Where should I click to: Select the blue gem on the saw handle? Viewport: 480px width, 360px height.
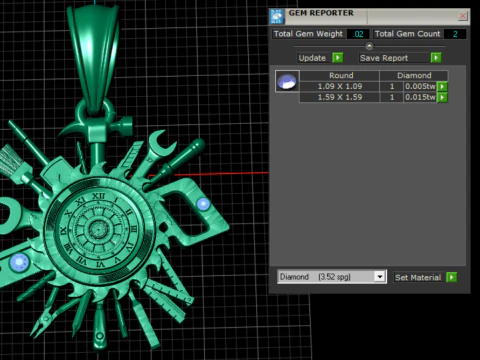(x=203, y=204)
